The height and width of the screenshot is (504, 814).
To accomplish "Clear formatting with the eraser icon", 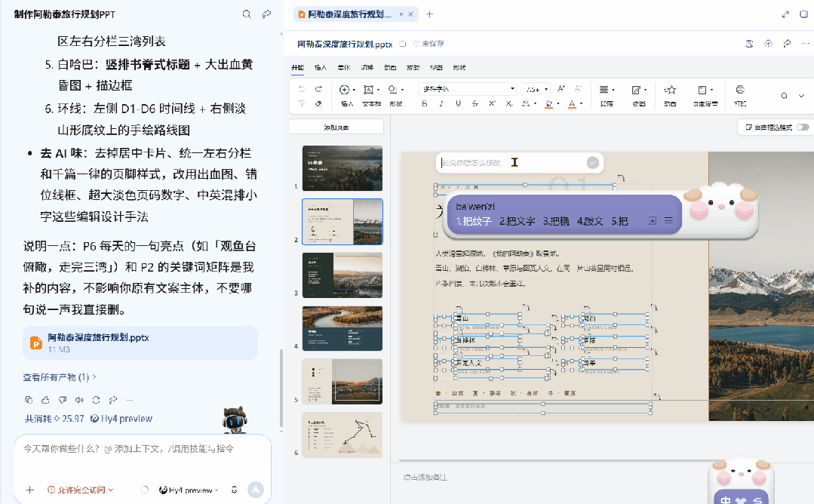I will (x=319, y=103).
